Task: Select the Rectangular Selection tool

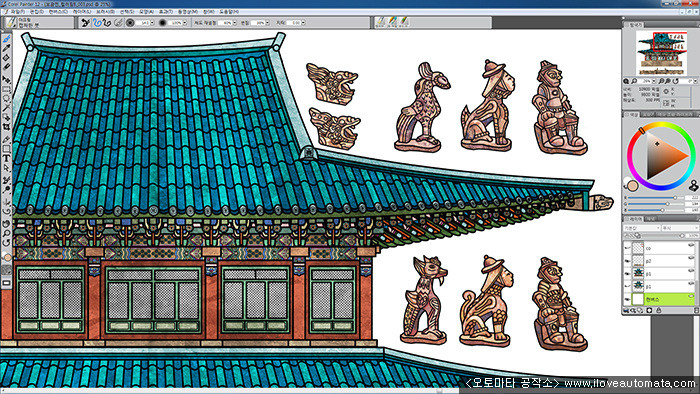Action: pos(6,89)
